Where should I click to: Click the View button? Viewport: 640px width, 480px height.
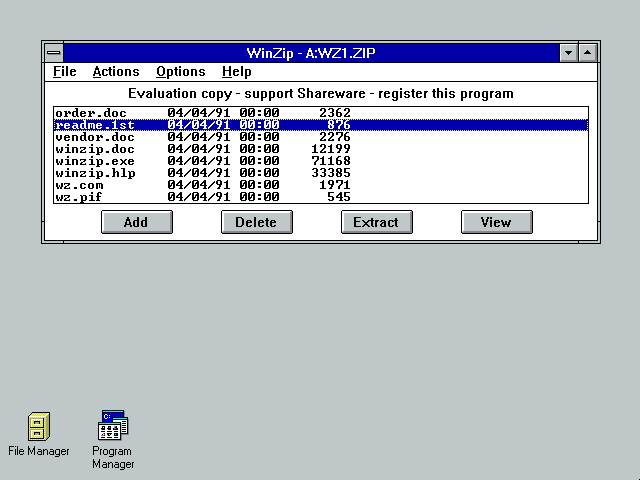(497, 222)
